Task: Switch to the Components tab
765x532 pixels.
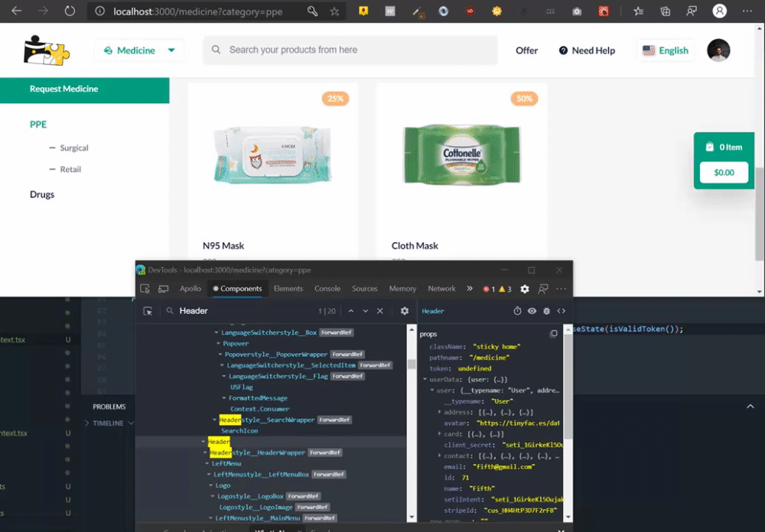Action: tap(238, 289)
